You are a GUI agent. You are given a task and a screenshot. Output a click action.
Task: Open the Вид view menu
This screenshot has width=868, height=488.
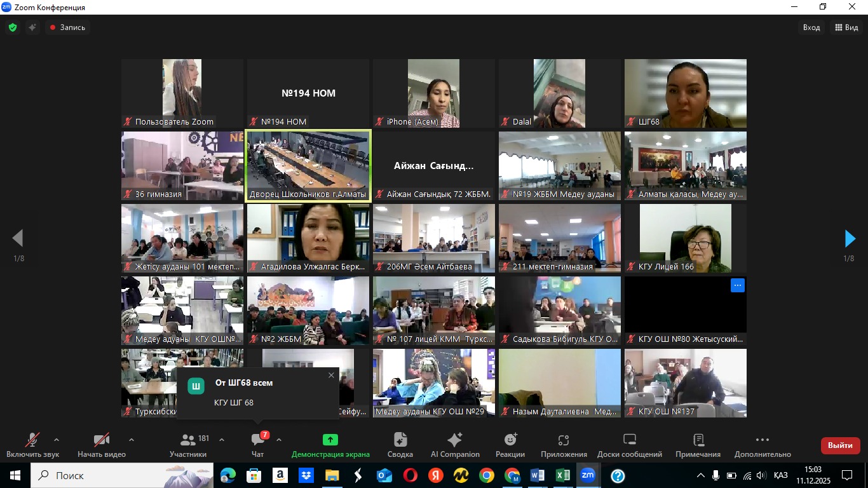point(846,27)
